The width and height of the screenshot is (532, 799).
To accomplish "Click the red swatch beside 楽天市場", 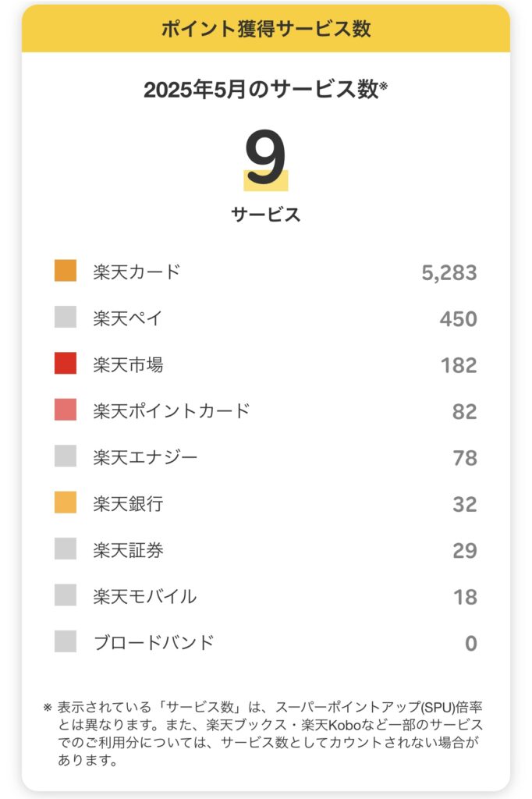I will [x=66, y=364].
